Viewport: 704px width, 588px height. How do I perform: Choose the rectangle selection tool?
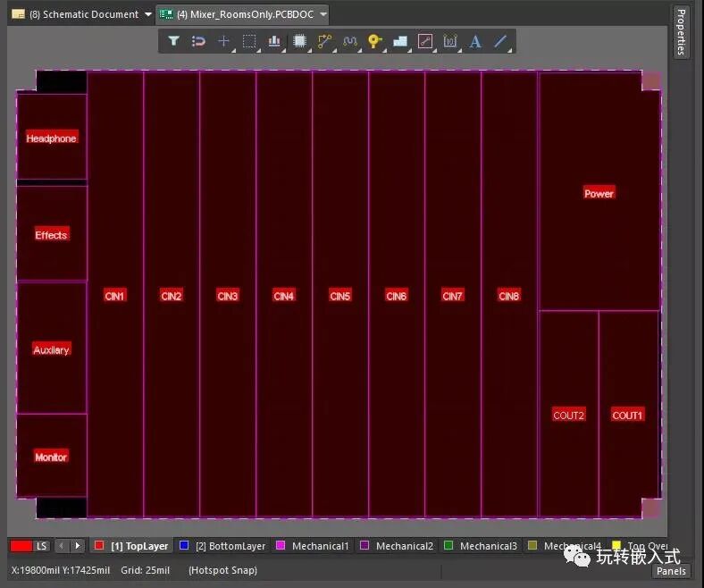pos(248,41)
